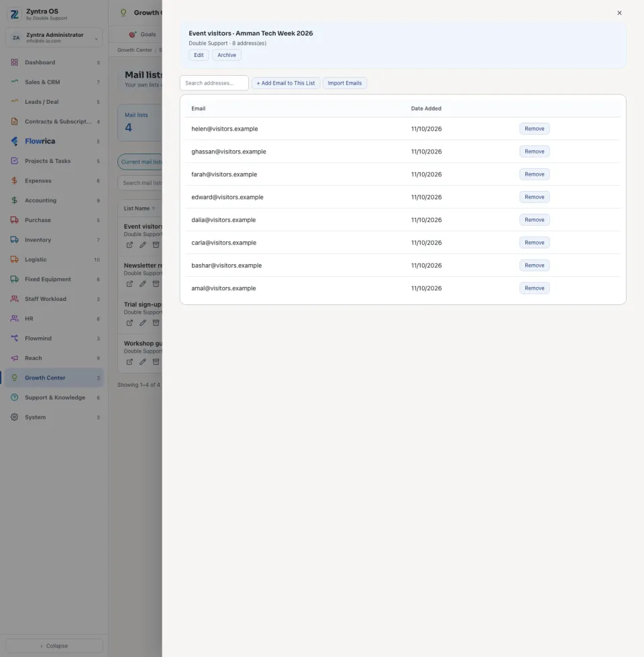Select helen@visitors.example email text

tap(225, 129)
